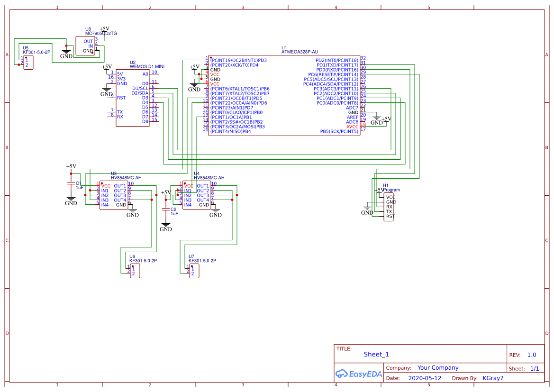Select the U5 terminal block symbol
The width and height of the screenshot is (554, 392).
click(28, 62)
